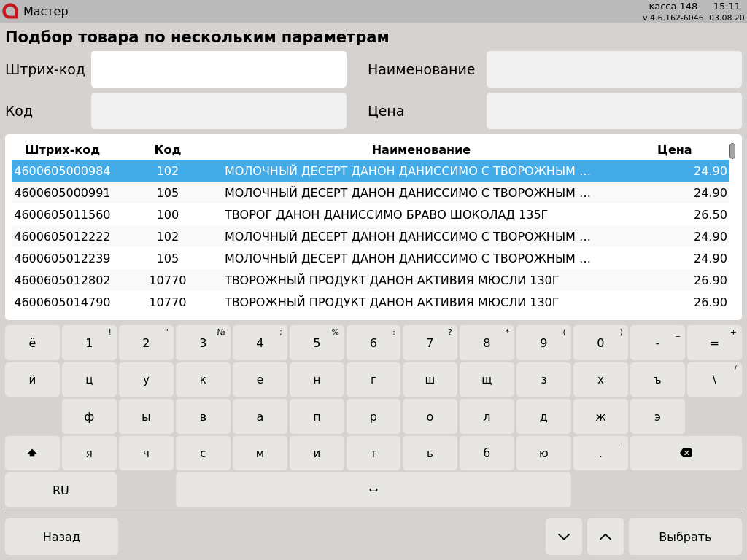The image size is (747, 560).
Task: Sort by Наименование column header
Action: pos(421,150)
